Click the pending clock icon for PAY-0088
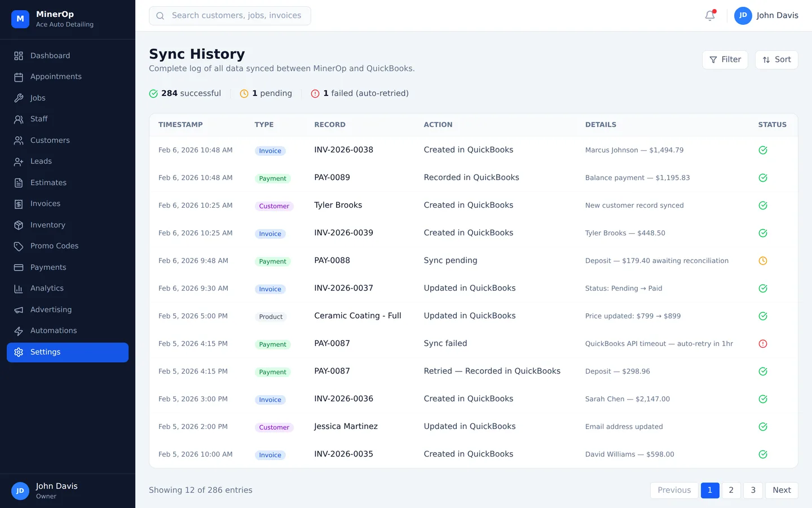This screenshot has height=508, width=812. pos(762,261)
